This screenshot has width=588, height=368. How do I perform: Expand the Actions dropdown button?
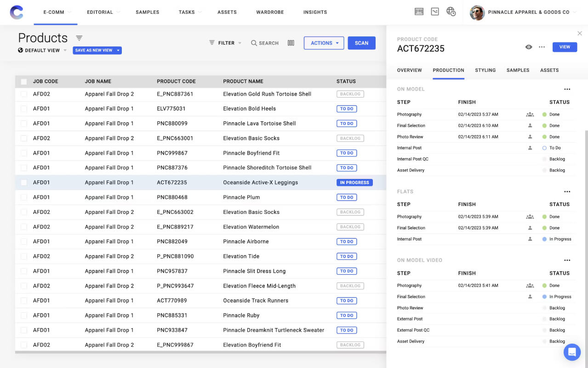(x=324, y=43)
